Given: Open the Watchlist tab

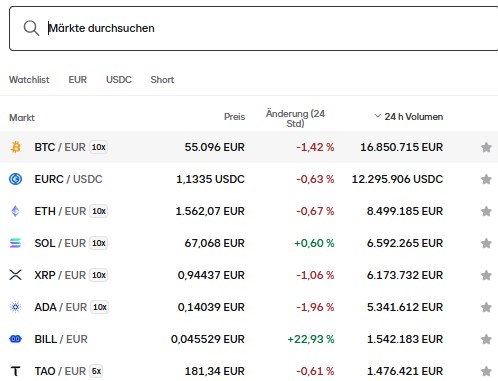Looking at the screenshot, I should (29, 80).
